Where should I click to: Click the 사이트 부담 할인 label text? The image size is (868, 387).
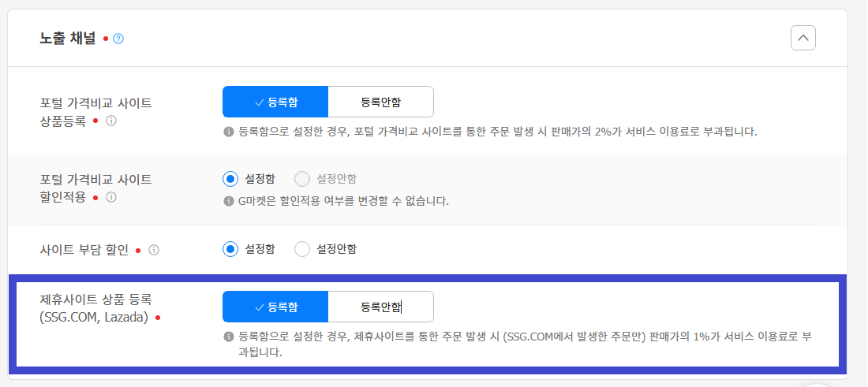coord(85,250)
